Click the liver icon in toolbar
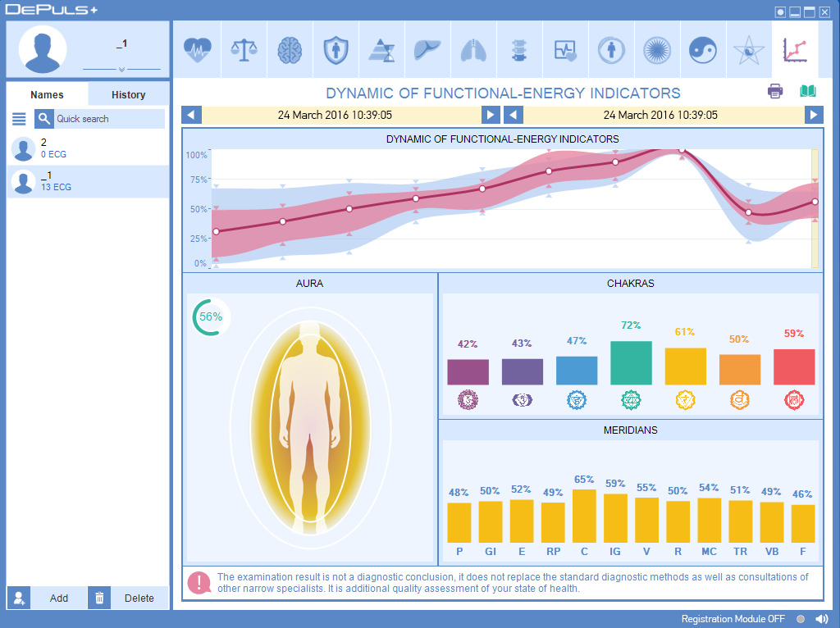The width and height of the screenshot is (840, 628). 427,50
